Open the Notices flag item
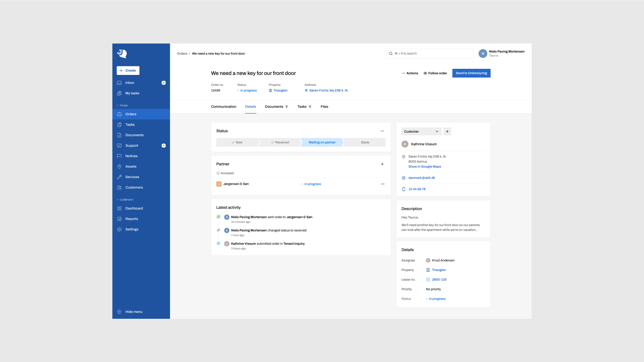Viewport: 644px width, 362px height. (x=131, y=156)
